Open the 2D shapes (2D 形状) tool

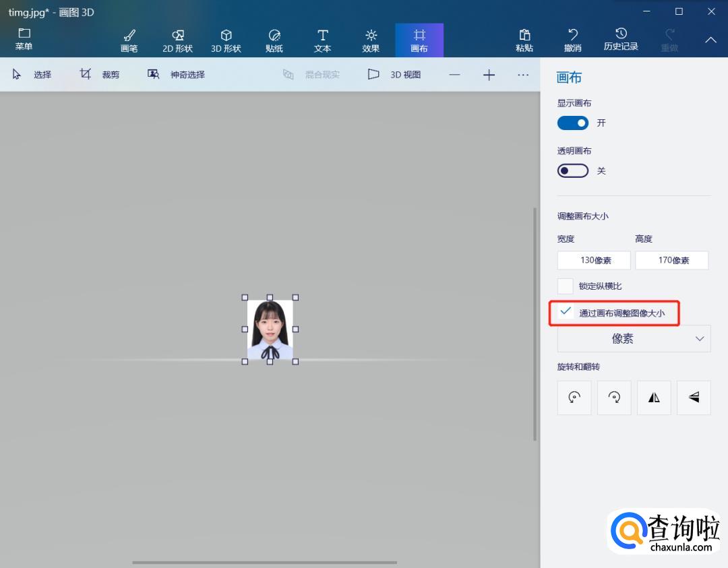pyautogui.click(x=177, y=40)
